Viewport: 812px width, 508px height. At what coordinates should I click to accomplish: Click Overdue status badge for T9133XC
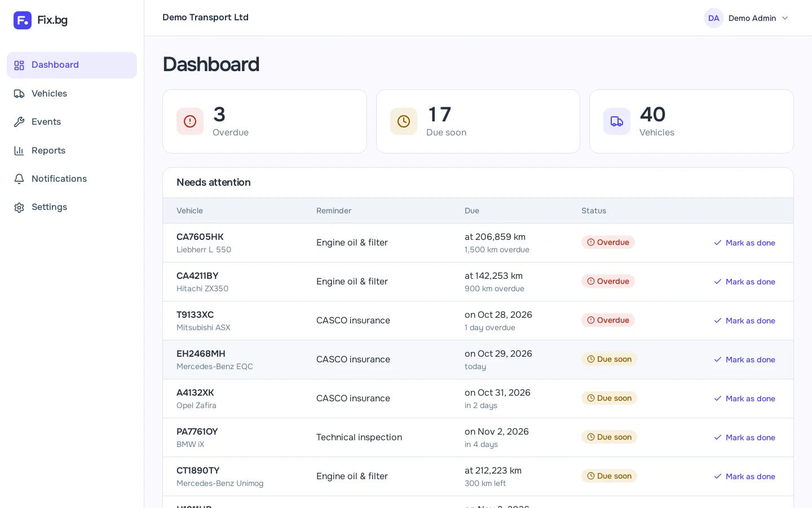pyautogui.click(x=608, y=320)
